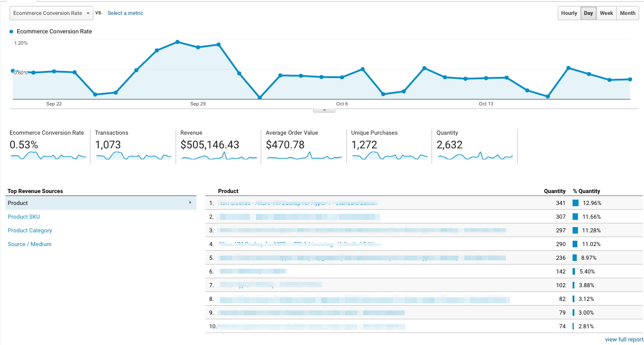Select the Day interval button
Viewport: 644px width, 345px height.
588,13
